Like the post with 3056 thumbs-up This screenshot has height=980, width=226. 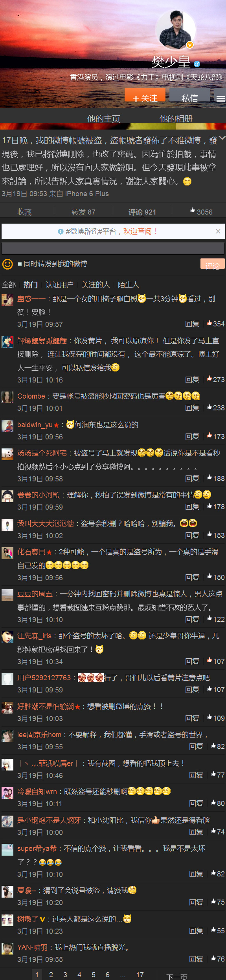[201, 212]
